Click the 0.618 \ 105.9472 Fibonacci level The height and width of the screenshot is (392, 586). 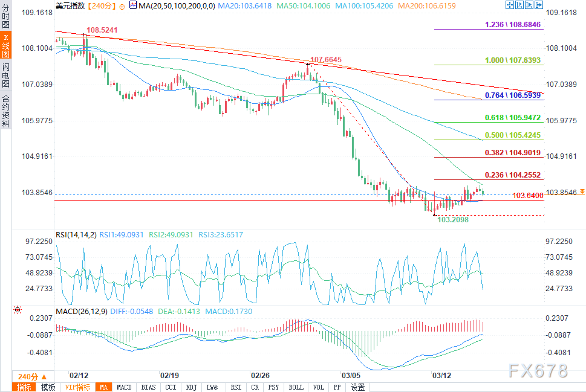tap(513, 118)
